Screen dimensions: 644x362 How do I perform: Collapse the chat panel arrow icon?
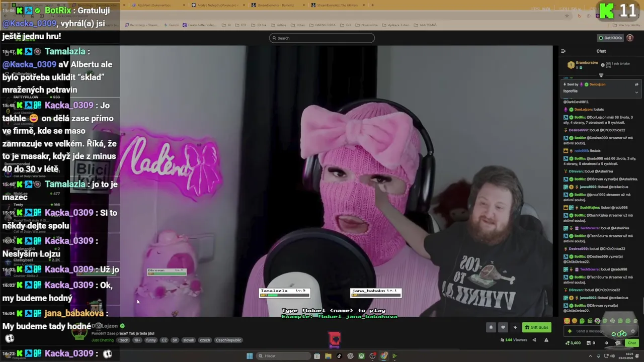click(x=563, y=51)
